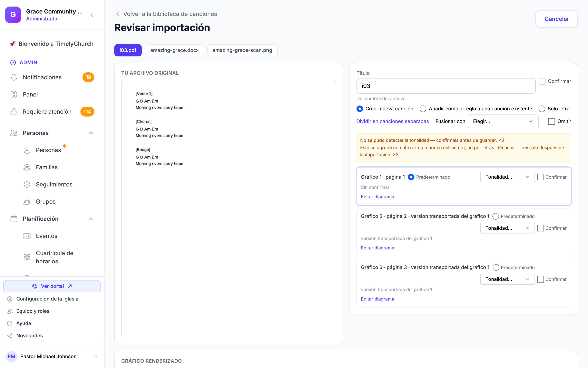The height and width of the screenshot is (368, 588).
Task: Click the Grace Community church logo avatar
Action: click(13, 15)
